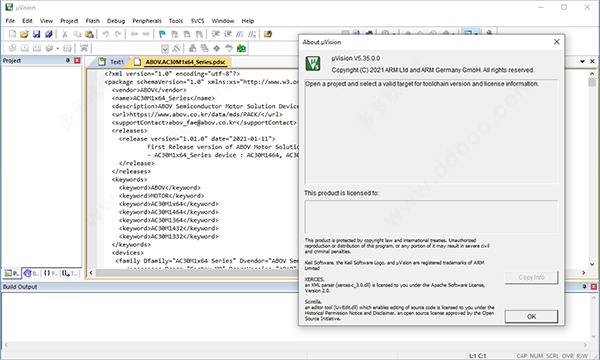This screenshot has height=360, width=600.
Task: Navigate forwards with right arrow icon
Action: click(x=146, y=34)
